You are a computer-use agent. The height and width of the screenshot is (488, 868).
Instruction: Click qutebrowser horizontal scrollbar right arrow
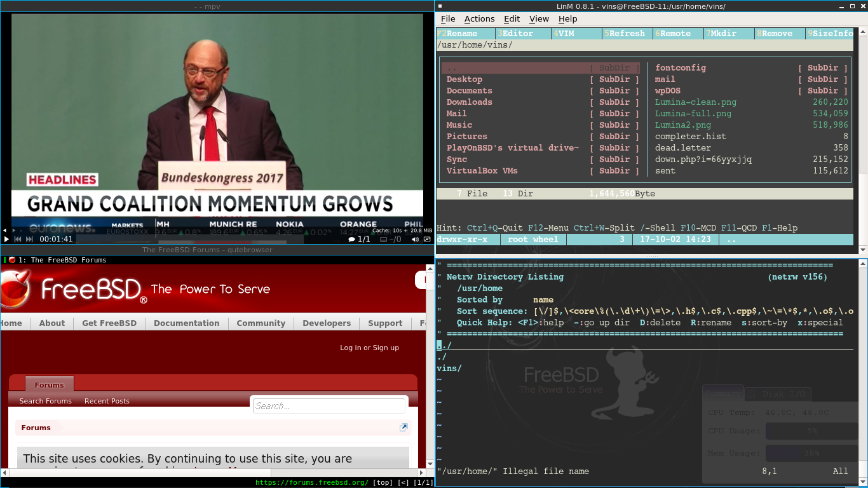[x=421, y=473]
